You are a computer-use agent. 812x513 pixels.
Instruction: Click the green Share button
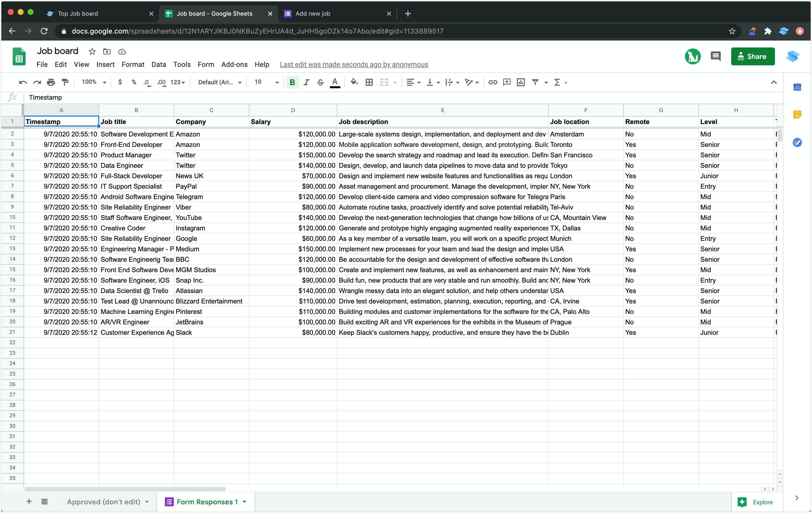tap(753, 56)
